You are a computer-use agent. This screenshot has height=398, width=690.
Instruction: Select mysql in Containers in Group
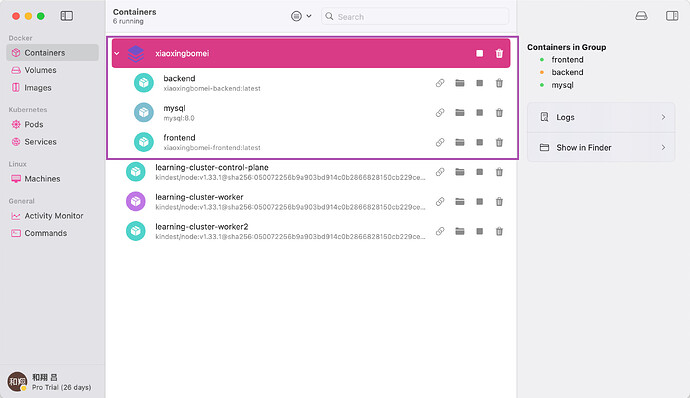pyautogui.click(x=562, y=85)
